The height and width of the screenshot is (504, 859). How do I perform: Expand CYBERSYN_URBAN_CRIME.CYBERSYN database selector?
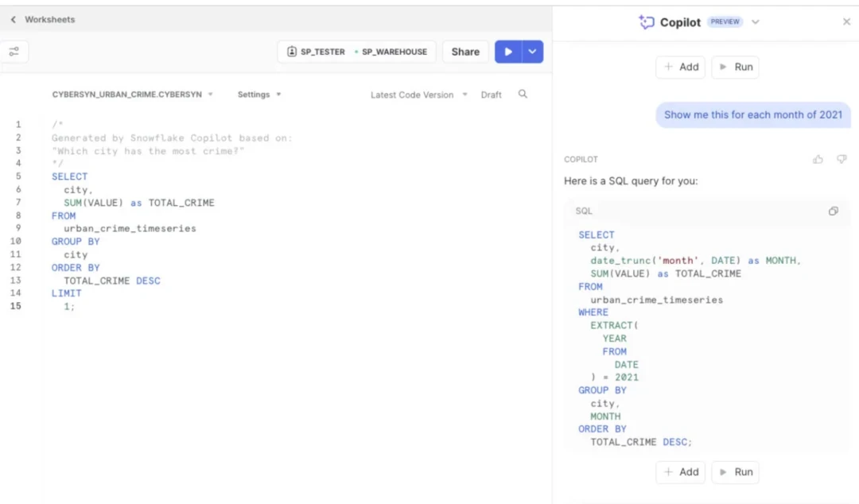(x=133, y=95)
